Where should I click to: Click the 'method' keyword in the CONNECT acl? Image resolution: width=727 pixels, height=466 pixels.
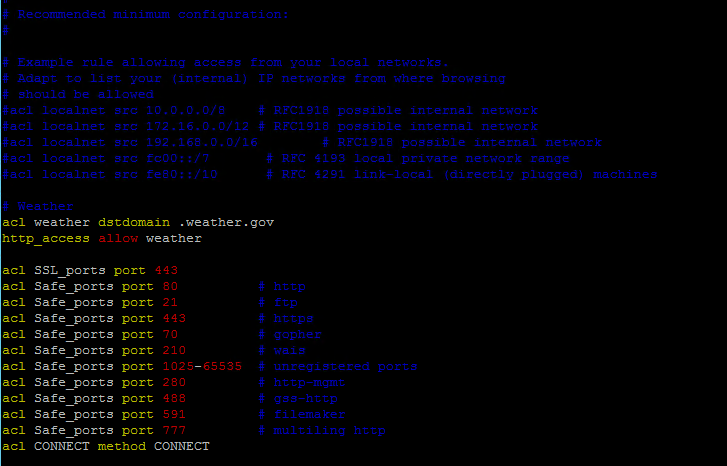coord(122,446)
